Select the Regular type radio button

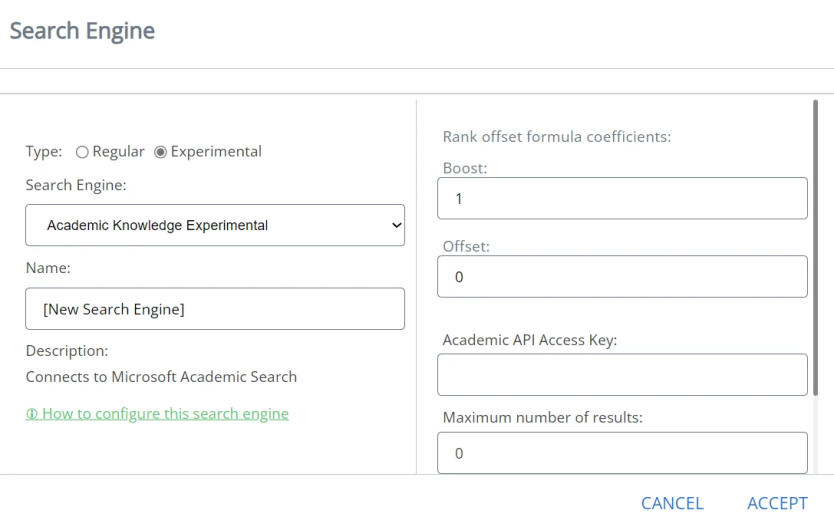(x=82, y=152)
